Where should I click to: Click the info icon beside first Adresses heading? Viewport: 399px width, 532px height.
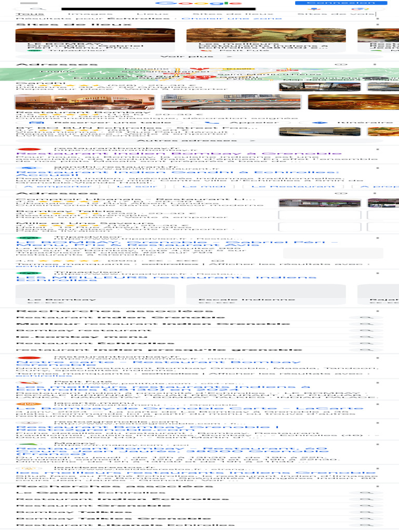(341, 64)
